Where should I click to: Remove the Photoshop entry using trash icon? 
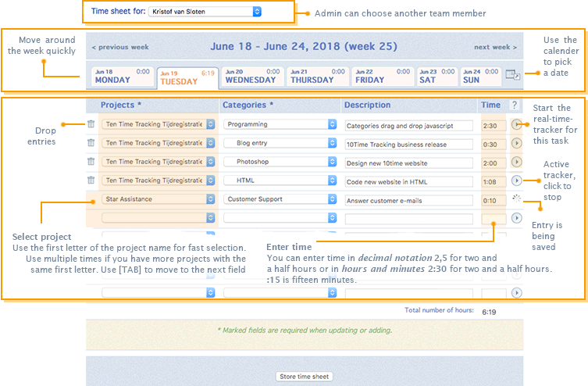click(91, 162)
